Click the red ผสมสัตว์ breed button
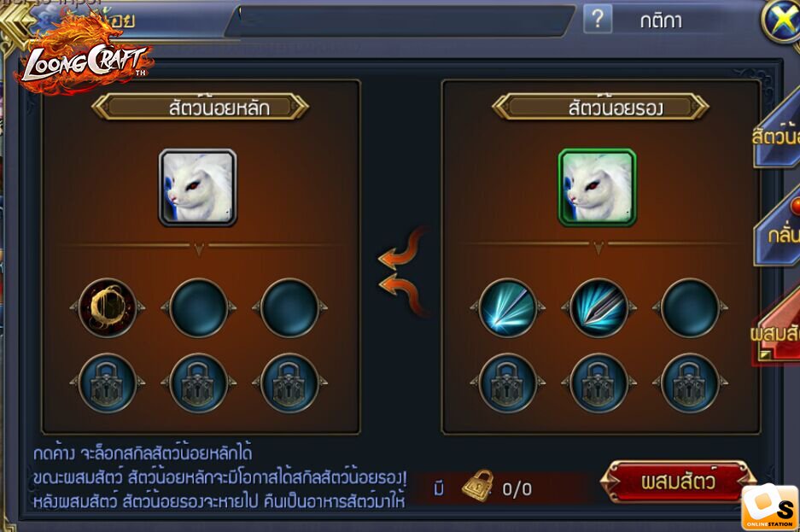This screenshot has width=800, height=532. coord(678,482)
